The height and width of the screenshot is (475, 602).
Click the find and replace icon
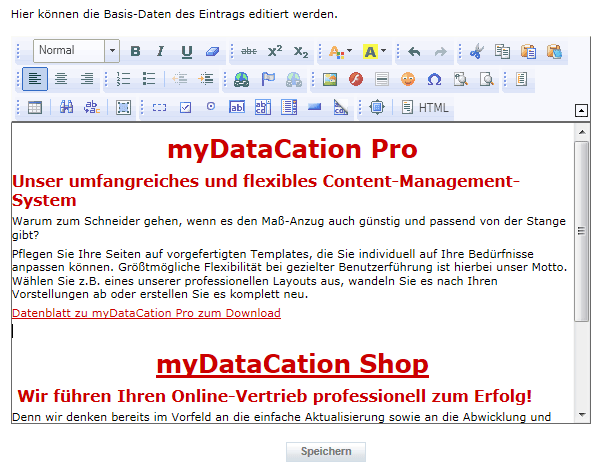click(92, 107)
